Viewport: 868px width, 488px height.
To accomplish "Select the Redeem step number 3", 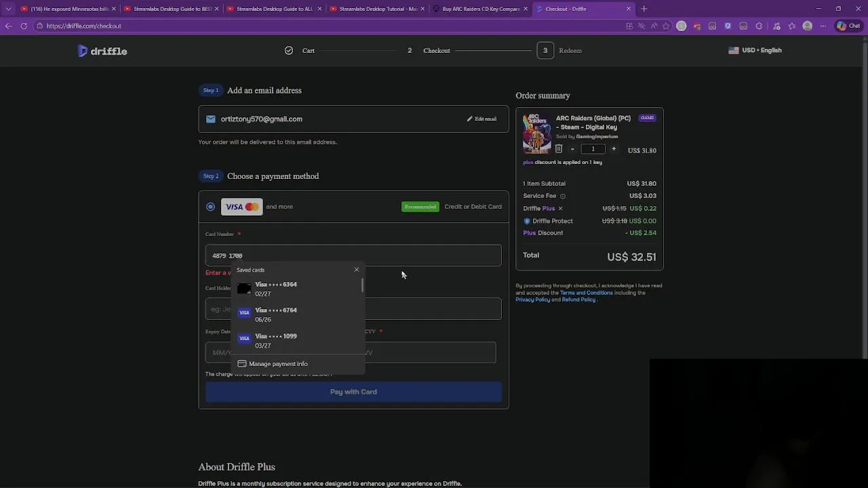I will click(x=545, y=50).
